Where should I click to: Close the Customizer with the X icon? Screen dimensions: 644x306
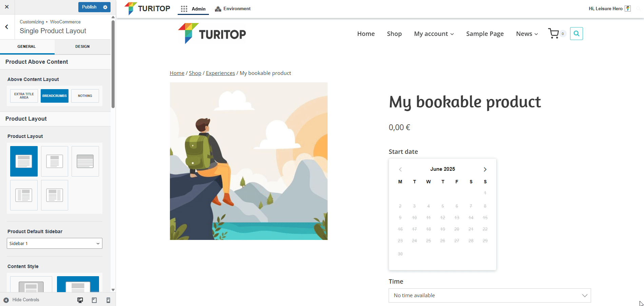(7, 7)
